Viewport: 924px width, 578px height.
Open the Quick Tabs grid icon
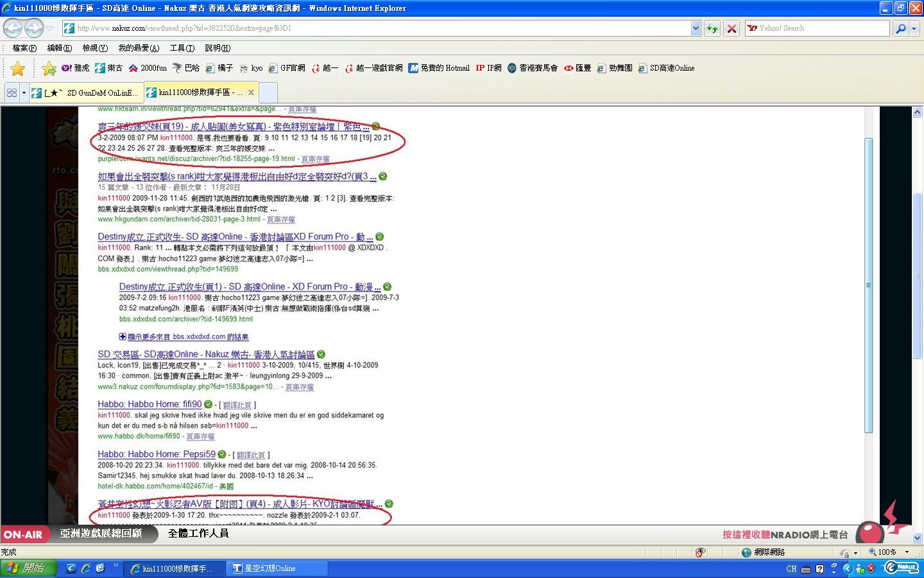(x=12, y=92)
